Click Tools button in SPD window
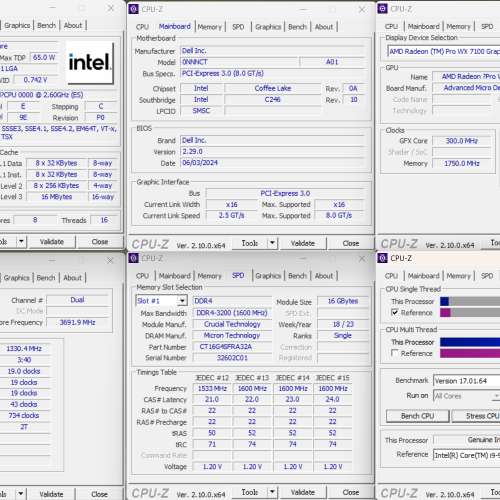Image resolution: width=500 pixels, height=500 pixels. coord(250,492)
